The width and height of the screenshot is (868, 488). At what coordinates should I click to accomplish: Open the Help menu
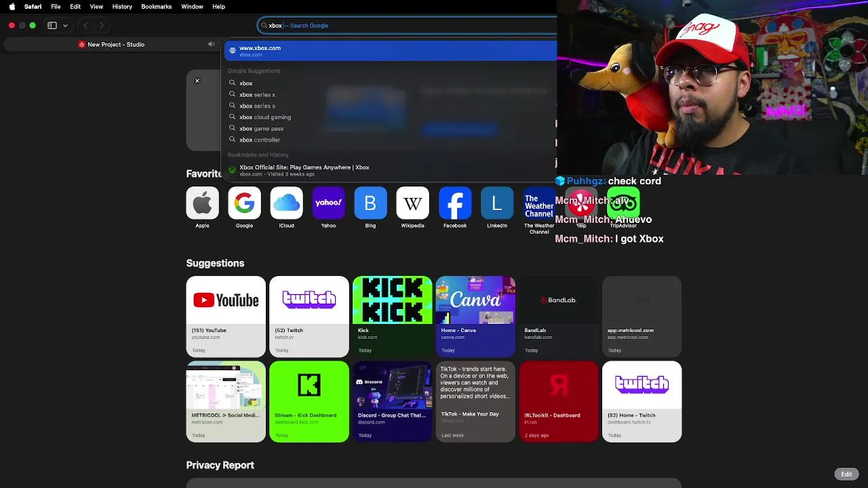coord(218,7)
